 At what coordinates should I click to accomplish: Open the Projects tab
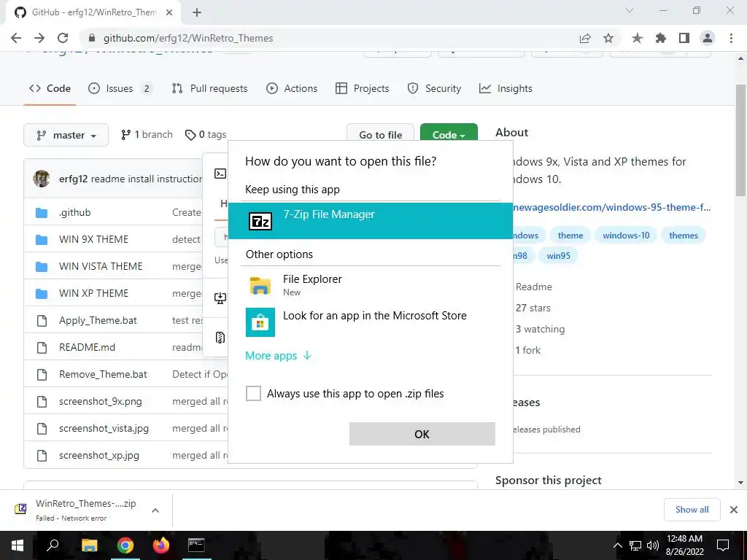point(362,88)
